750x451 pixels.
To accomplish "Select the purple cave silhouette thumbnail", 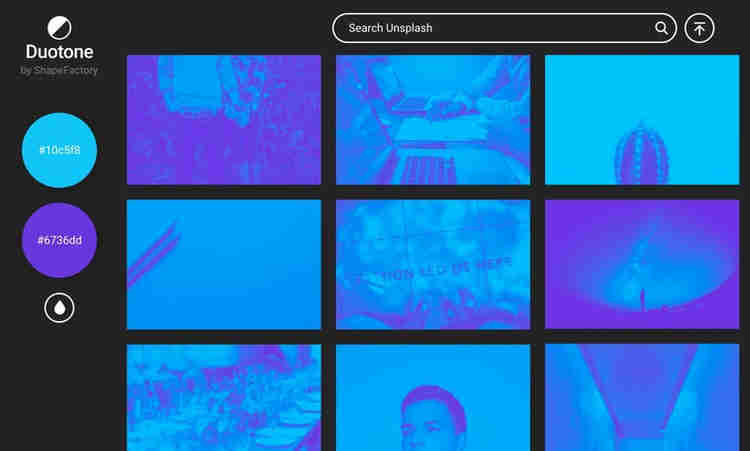I will click(642, 264).
